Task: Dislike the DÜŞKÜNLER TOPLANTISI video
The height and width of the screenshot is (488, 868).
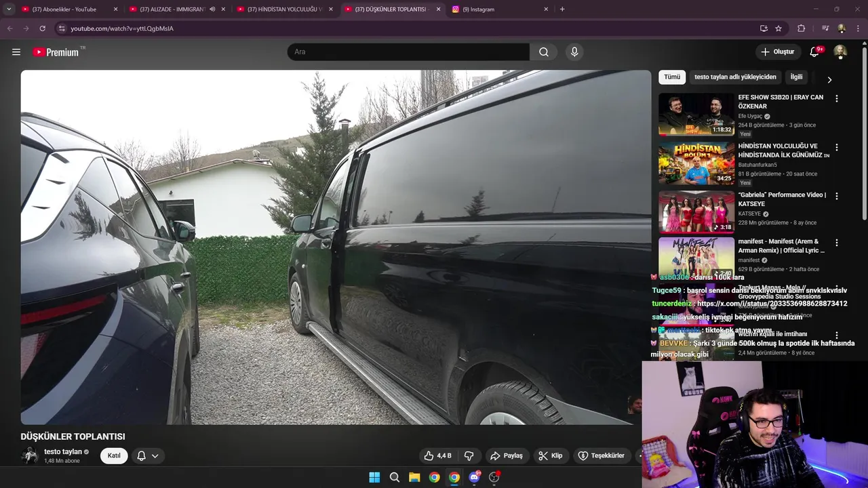Action: [x=469, y=455]
